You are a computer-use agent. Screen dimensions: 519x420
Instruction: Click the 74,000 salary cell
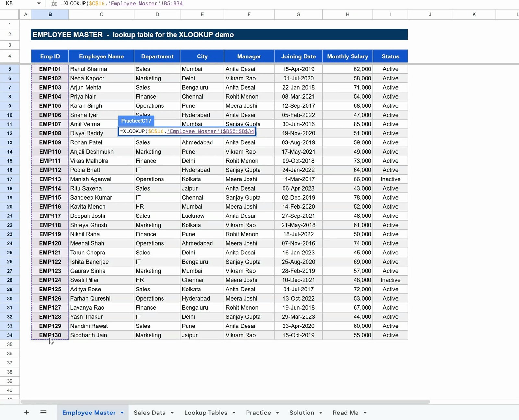coord(347,243)
